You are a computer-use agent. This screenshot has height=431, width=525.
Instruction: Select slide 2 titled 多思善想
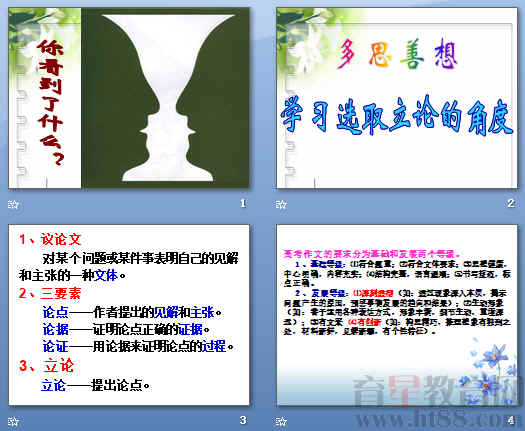coord(397,98)
